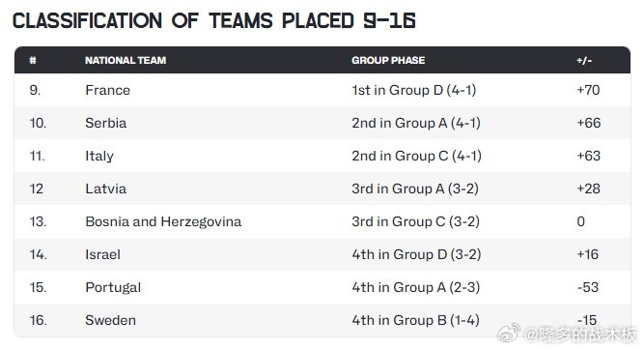This screenshot has height=350, width=644.
Task: Click '3rd in Group C (3-2)' cell
Action: 415,221
